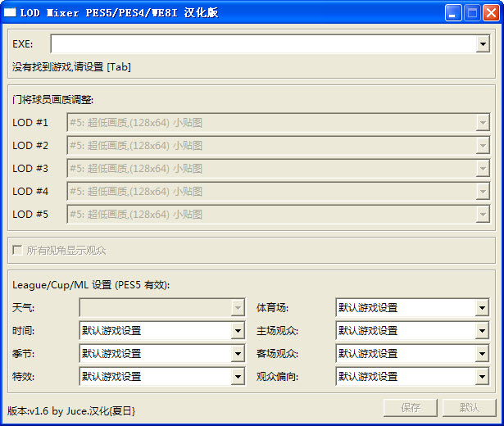The height and width of the screenshot is (426, 504).
Task: Expand the LOD #3 quality dropdown
Action: [483, 168]
